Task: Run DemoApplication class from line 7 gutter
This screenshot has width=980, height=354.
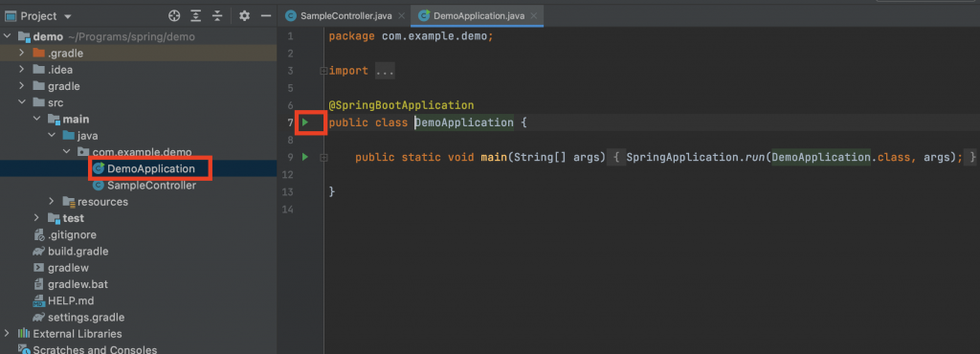Action: click(305, 122)
